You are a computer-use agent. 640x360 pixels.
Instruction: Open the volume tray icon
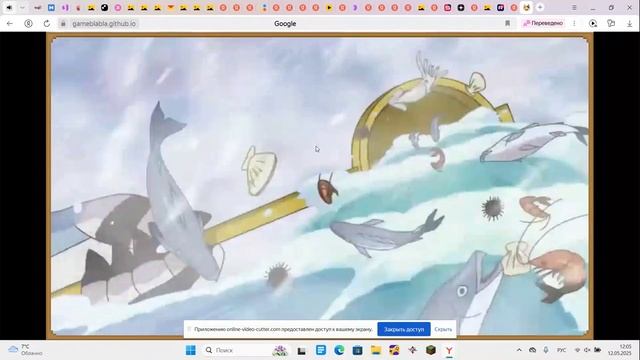pyautogui.click(x=587, y=350)
